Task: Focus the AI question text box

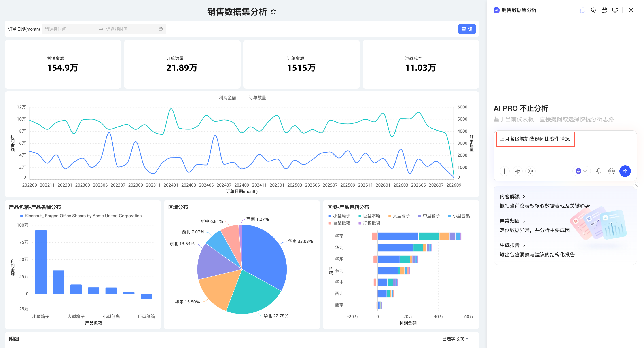Action: (x=565, y=148)
